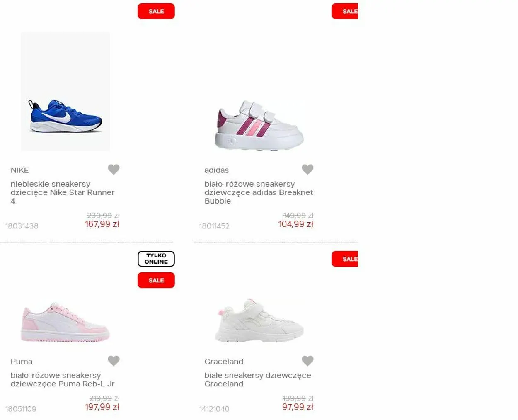The width and height of the screenshot is (518, 420).
Task: Open white-pink adidas sneaker image
Action: tap(259, 125)
